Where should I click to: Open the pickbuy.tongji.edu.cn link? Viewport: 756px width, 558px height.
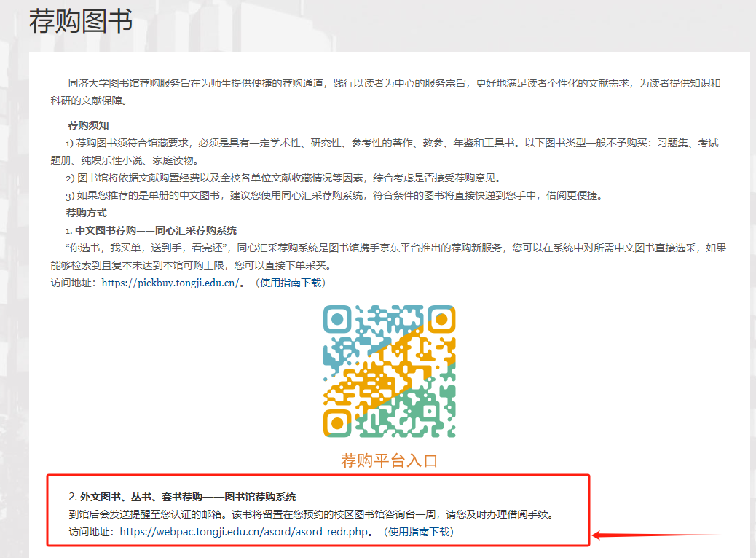click(x=170, y=283)
